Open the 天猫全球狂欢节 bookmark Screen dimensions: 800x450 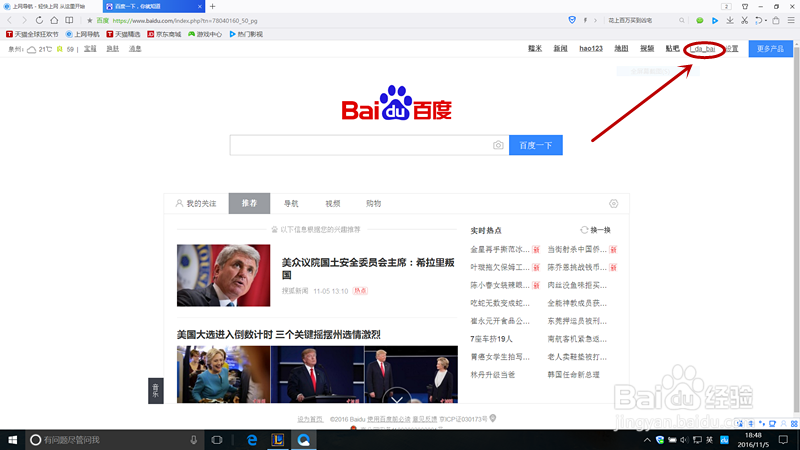coord(32,34)
